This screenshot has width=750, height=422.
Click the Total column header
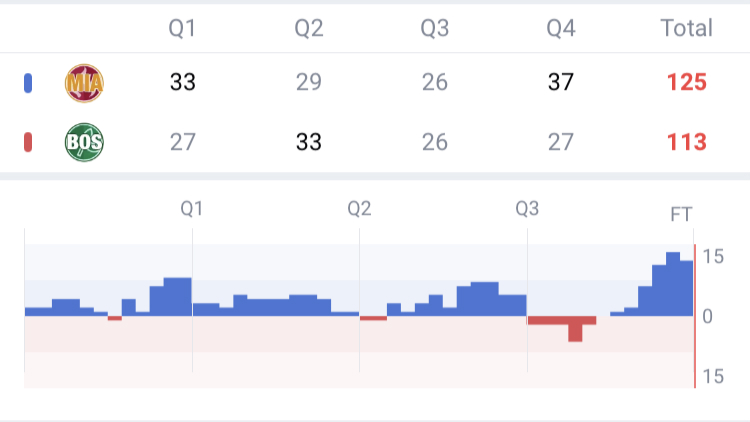point(686,28)
